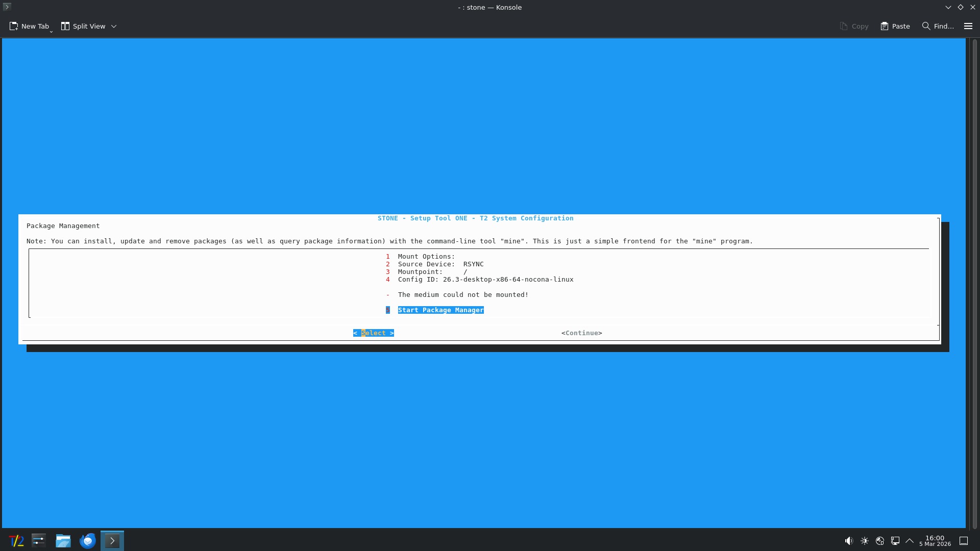
Task: Show hidden system tray icons
Action: click(x=910, y=541)
